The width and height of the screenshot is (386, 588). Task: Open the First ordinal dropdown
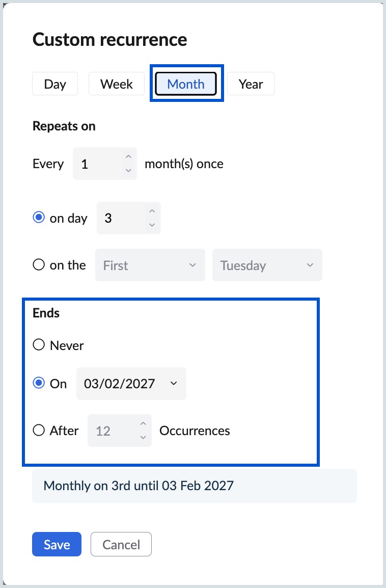(x=150, y=265)
